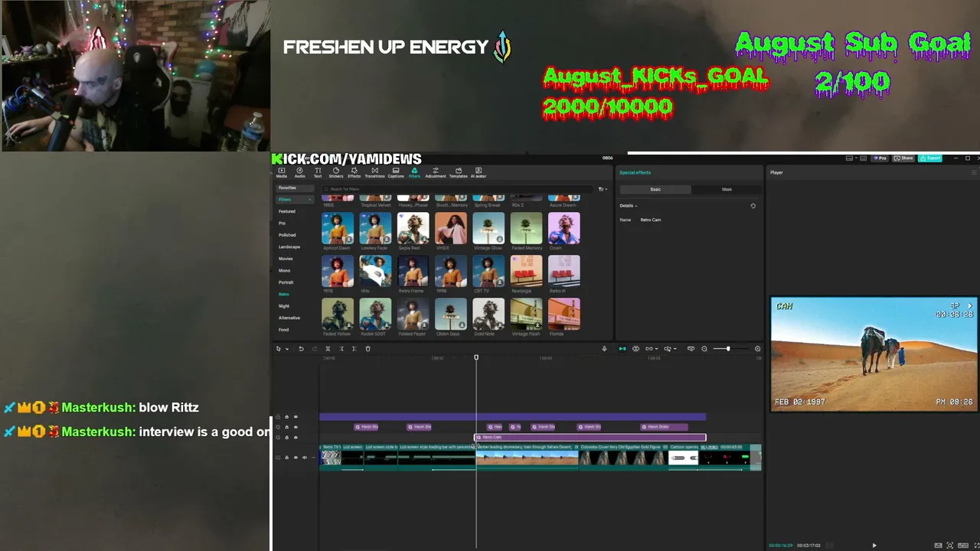Screen dimensions: 980x551
Task: Open the selection tool dropdown arrow
Action: (x=287, y=349)
